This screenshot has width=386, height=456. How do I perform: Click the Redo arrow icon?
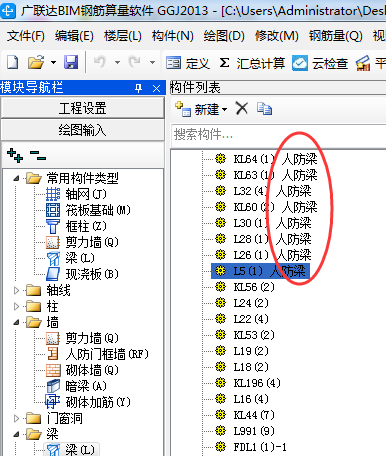pos(135,62)
